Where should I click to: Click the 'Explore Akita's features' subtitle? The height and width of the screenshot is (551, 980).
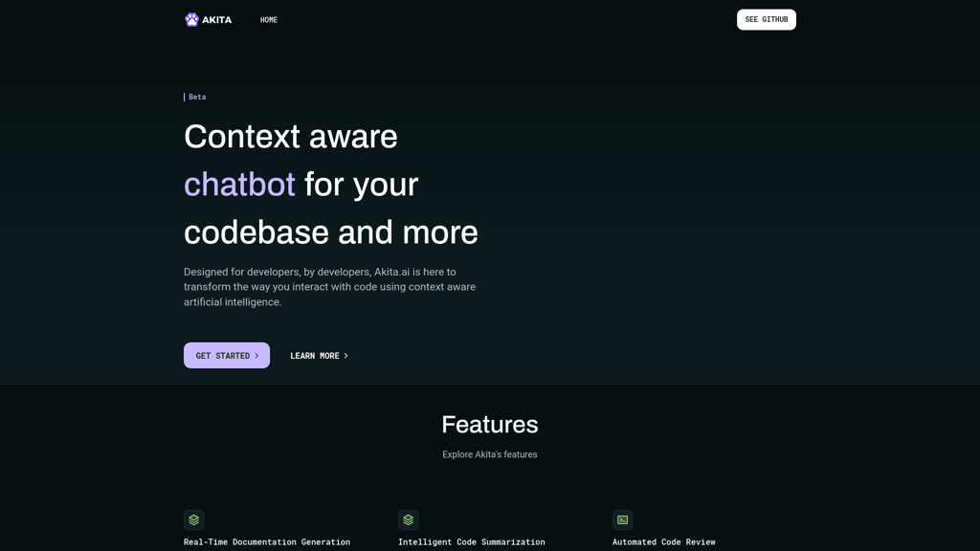coord(490,454)
